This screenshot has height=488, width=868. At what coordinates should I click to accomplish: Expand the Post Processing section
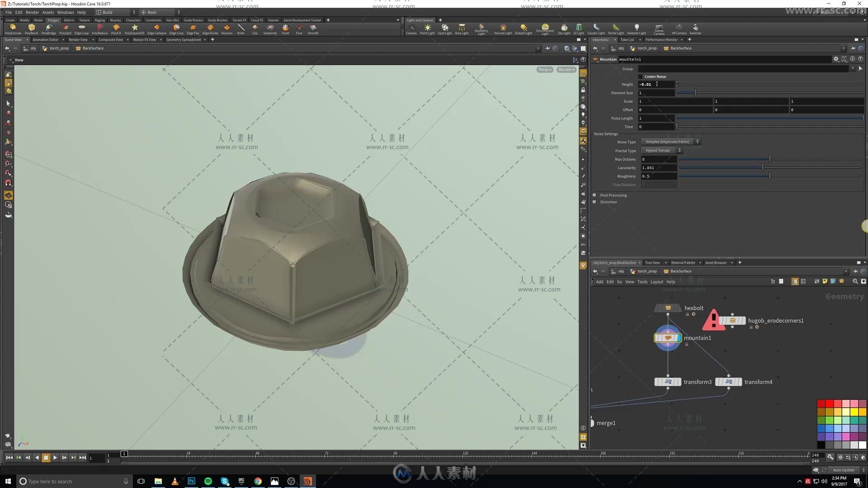(594, 195)
